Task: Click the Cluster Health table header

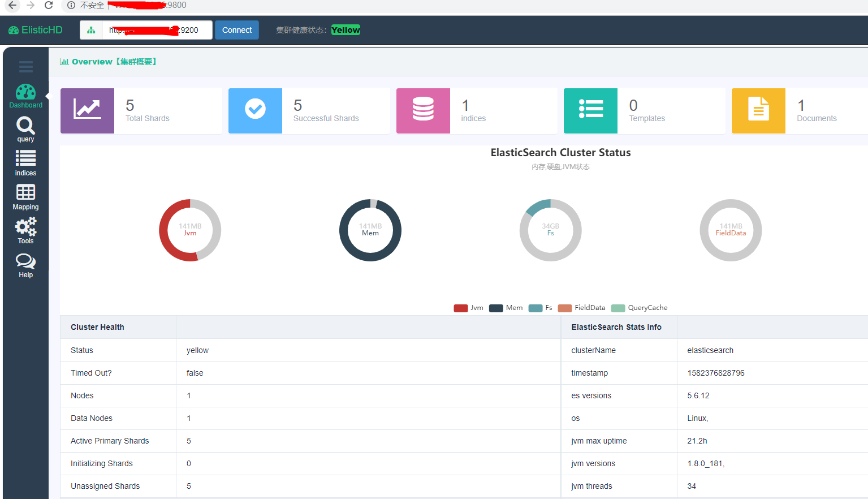Action: click(97, 327)
